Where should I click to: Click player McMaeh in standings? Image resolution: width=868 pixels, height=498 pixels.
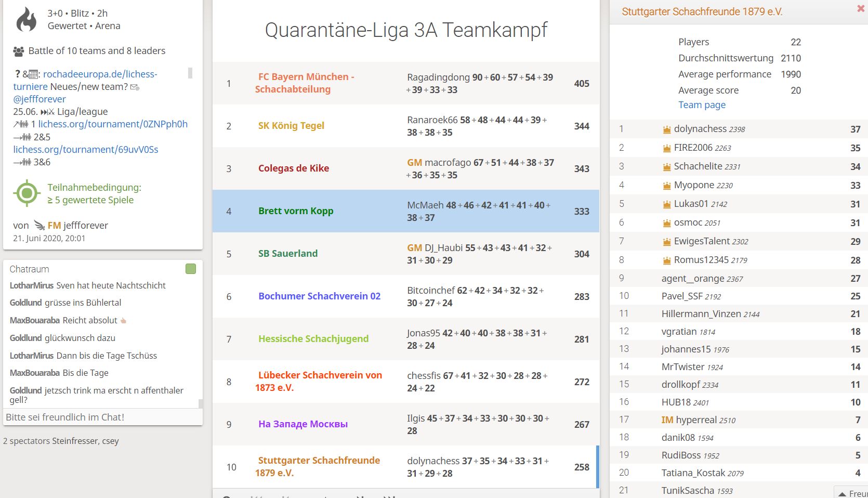click(x=425, y=205)
